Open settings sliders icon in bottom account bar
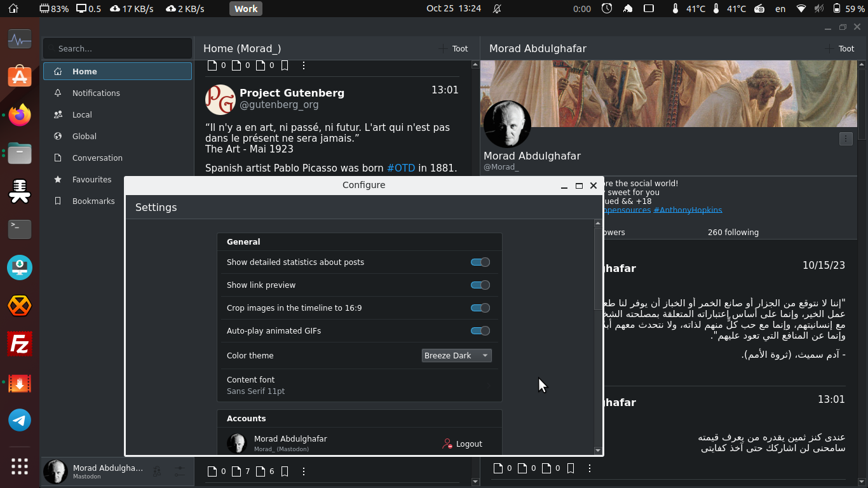The width and height of the screenshot is (868, 488). tap(180, 471)
